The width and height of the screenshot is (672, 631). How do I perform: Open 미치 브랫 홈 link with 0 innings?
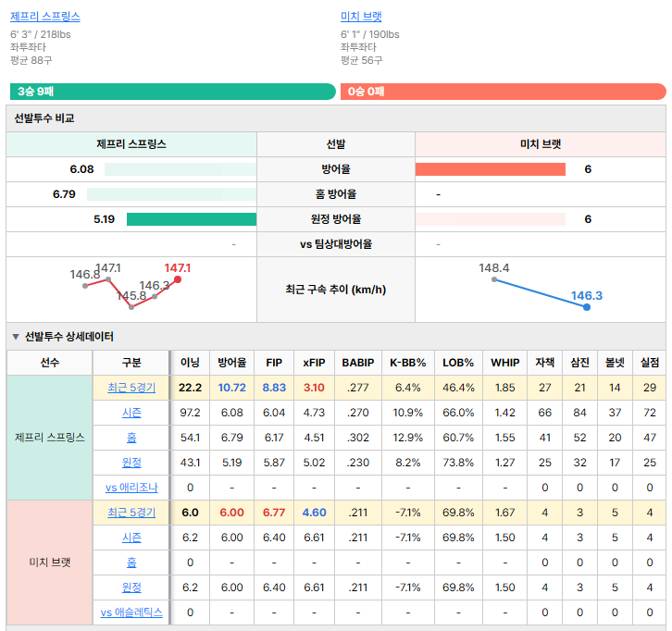point(131,563)
